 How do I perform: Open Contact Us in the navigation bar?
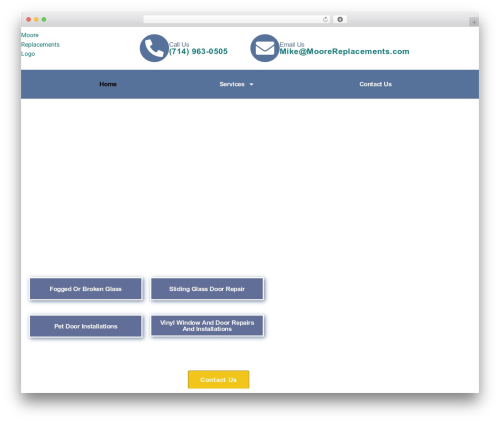click(x=375, y=84)
